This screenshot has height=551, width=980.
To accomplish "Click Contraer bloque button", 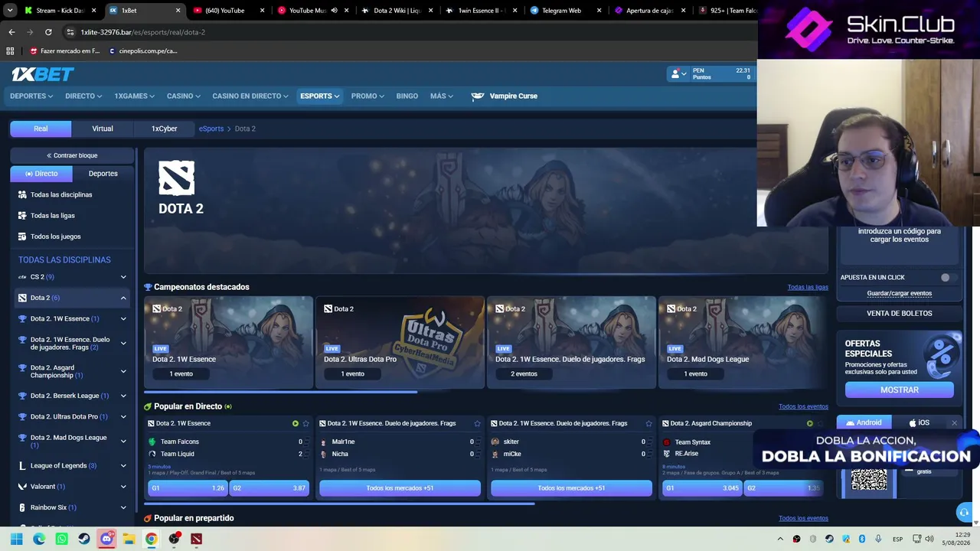I will (x=72, y=155).
